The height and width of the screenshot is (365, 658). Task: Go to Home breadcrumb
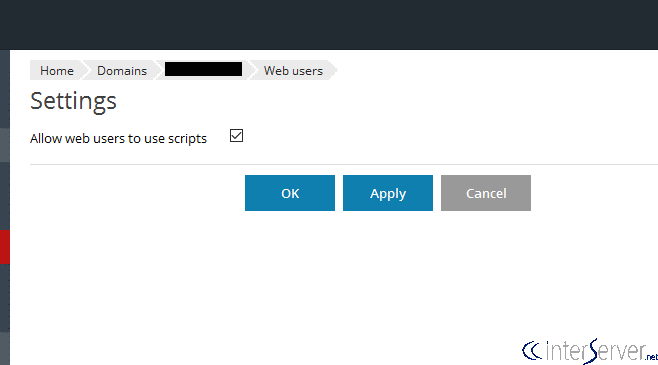tap(57, 70)
